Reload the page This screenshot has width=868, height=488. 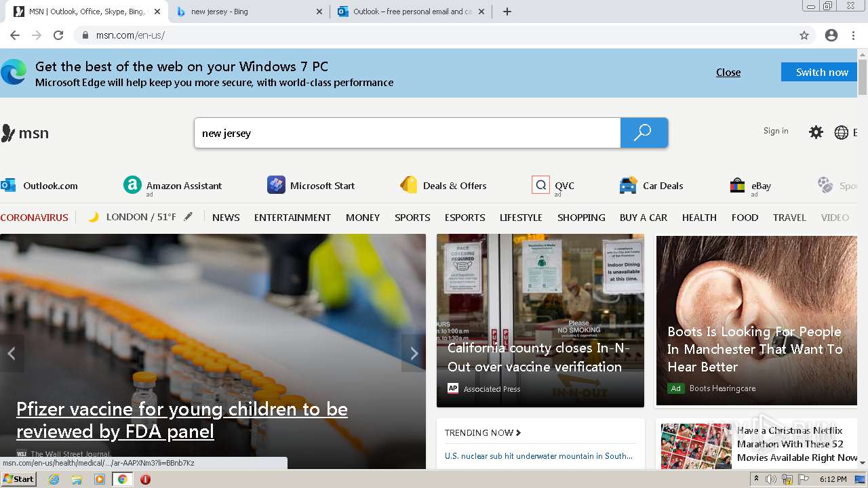pos(58,35)
